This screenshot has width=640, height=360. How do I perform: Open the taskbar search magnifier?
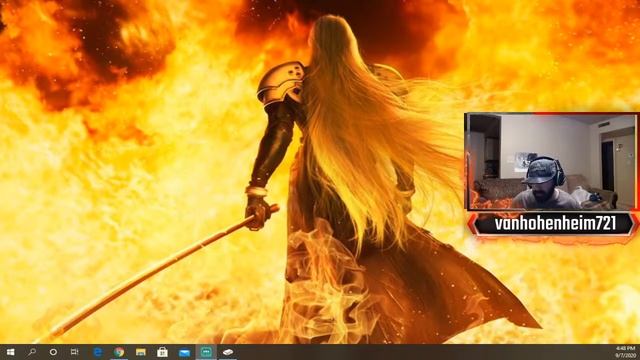tap(32, 352)
